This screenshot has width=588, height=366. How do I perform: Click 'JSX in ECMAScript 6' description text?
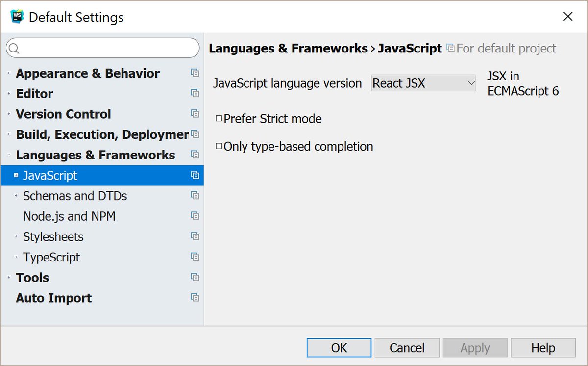click(x=523, y=83)
